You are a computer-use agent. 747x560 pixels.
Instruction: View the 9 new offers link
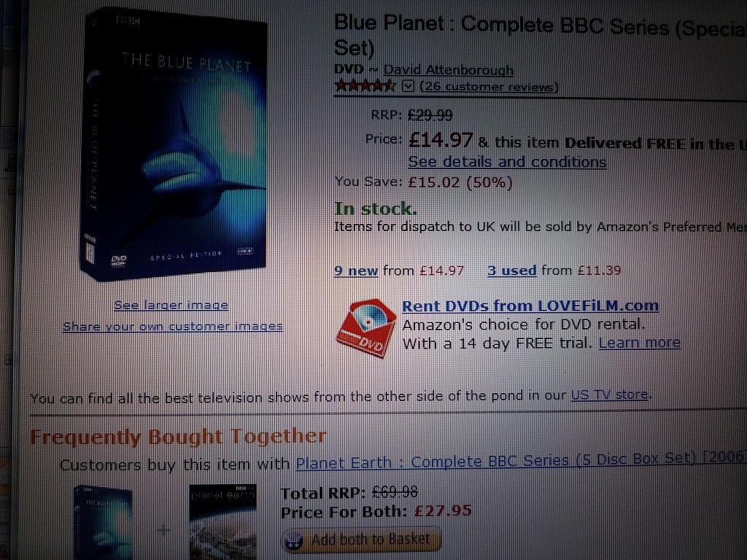coord(356,271)
